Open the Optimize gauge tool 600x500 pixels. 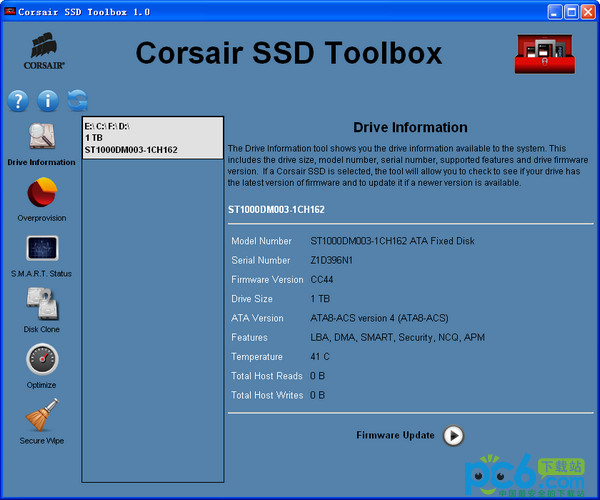click(41, 359)
